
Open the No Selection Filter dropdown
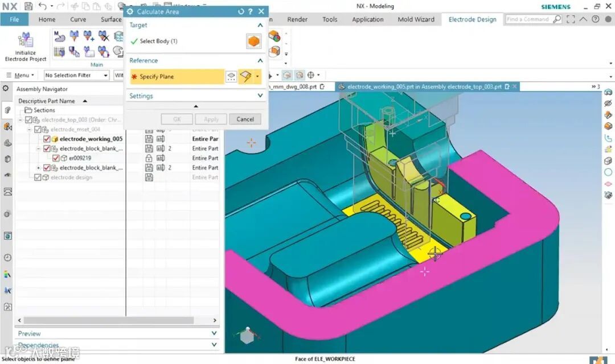coord(76,75)
